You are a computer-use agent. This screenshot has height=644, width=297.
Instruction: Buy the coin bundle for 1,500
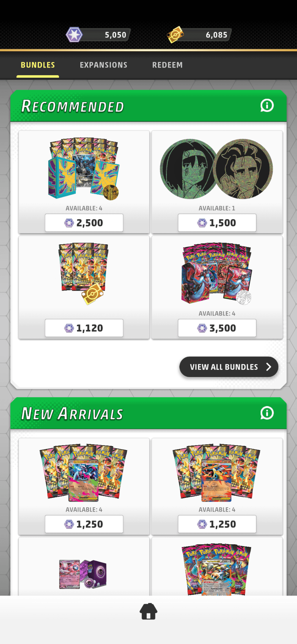217,223
